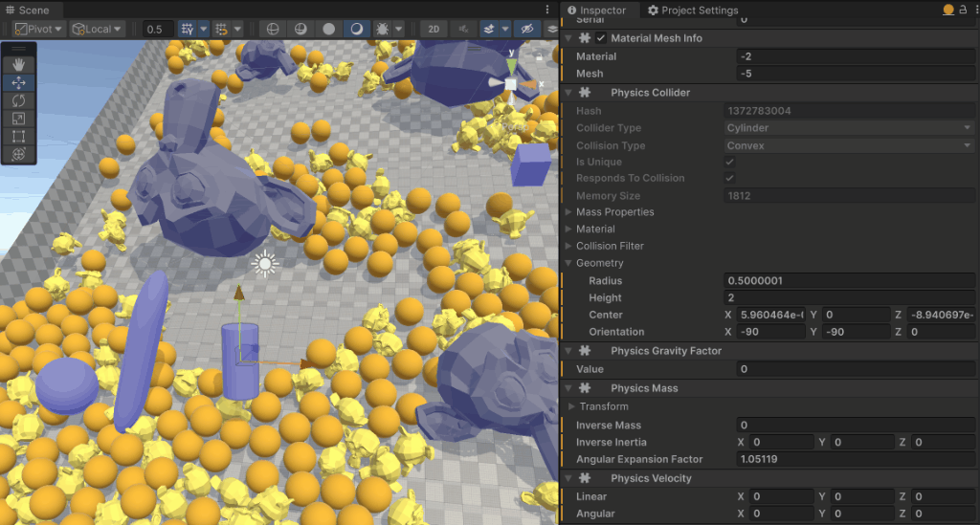This screenshot has width=980, height=525.
Task: Click the orange X axis cone of the orientation gizmo
Action: click(528, 83)
